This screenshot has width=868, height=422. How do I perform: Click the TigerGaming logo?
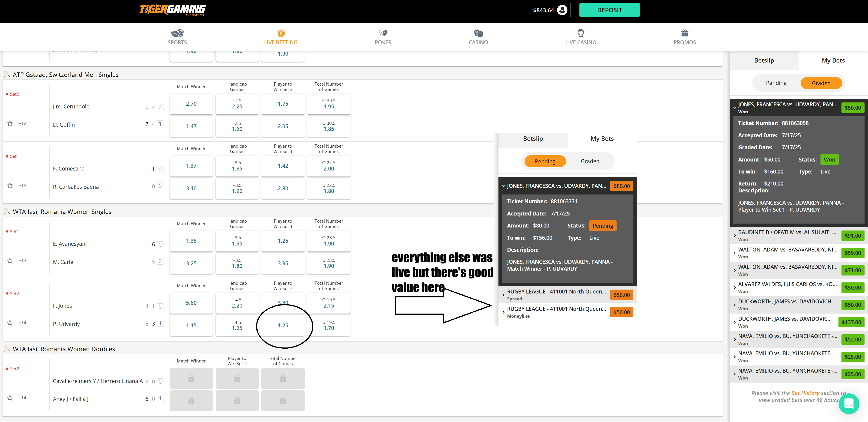[x=173, y=10]
